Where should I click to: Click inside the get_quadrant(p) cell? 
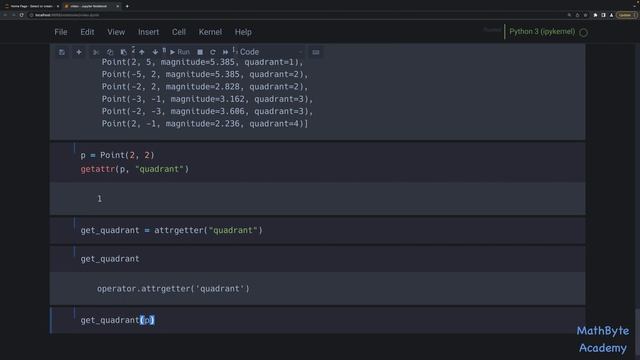click(318, 320)
